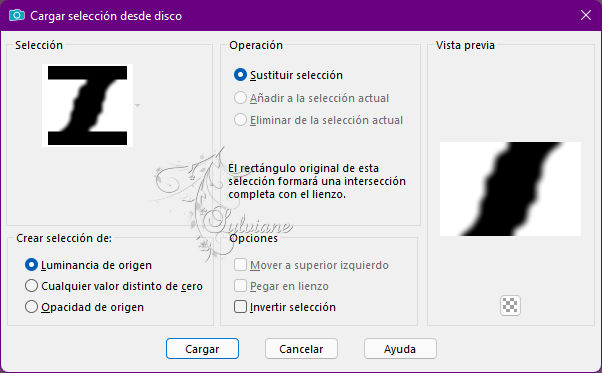
Task: Tick the Invertir selección checkbox
Action: 240,307
